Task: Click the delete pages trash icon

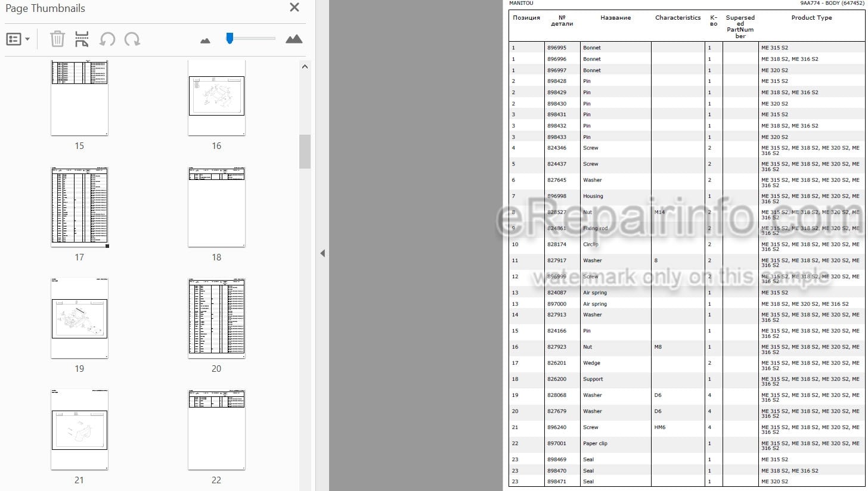Action: click(57, 39)
